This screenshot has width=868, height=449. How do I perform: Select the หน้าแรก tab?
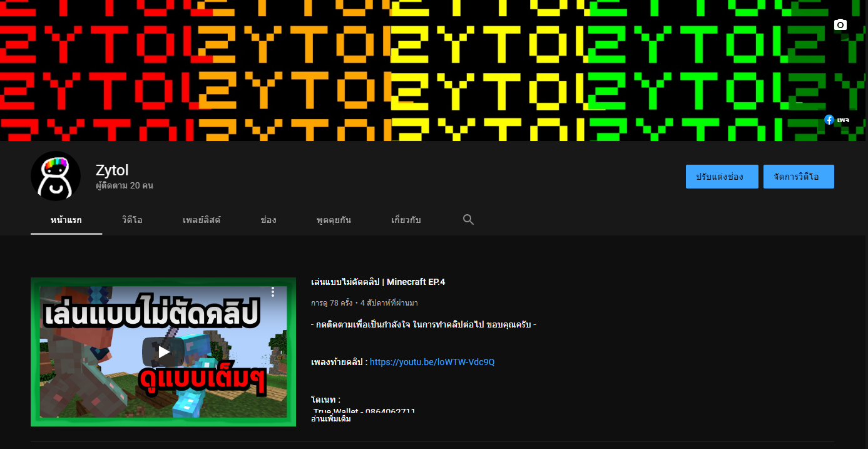coord(66,220)
